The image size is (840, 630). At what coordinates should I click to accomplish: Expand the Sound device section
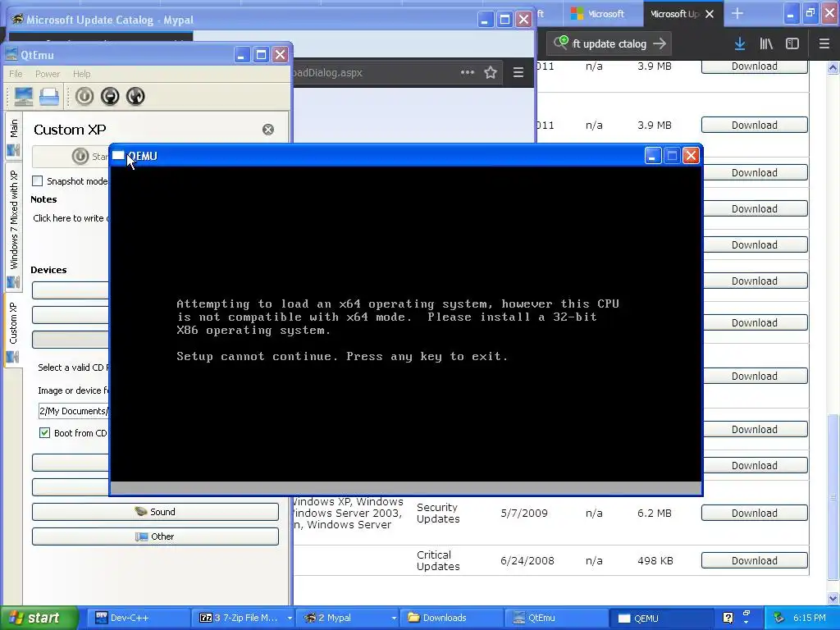155,512
